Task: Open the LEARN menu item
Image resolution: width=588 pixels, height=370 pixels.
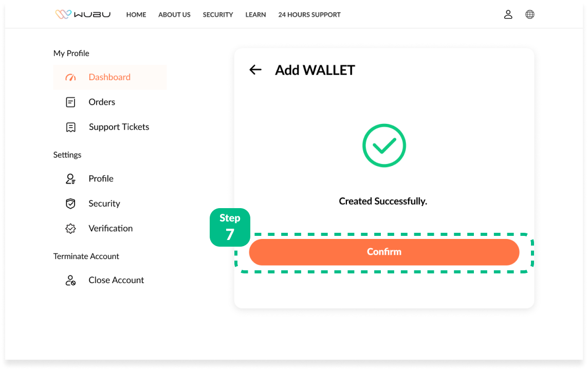Action: coord(255,15)
